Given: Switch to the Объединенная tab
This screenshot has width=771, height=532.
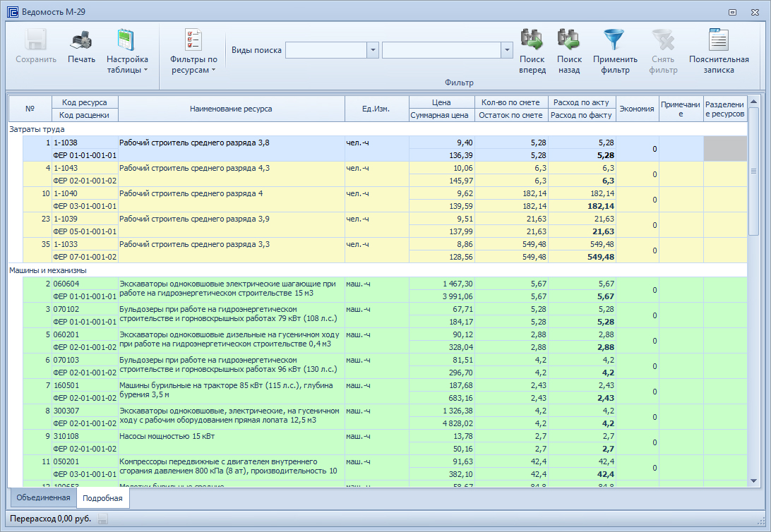Looking at the screenshot, I should coord(43,497).
